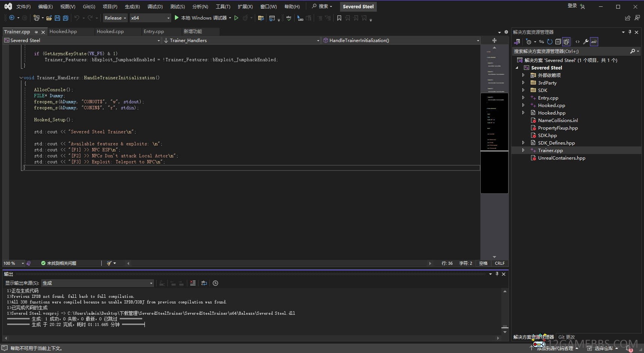Open the 生成(B) build menu
644x353 pixels.
(x=132, y=6)
